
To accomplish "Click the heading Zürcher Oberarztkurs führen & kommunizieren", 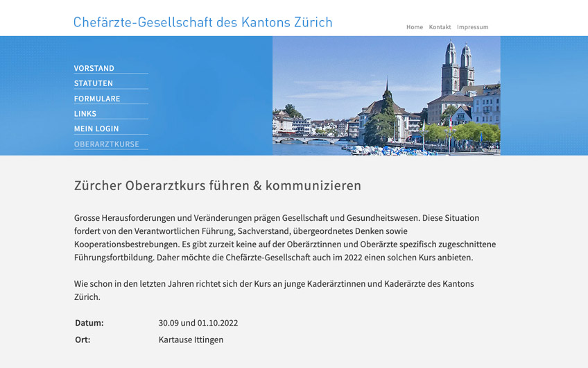I will [x=218, y=185].
